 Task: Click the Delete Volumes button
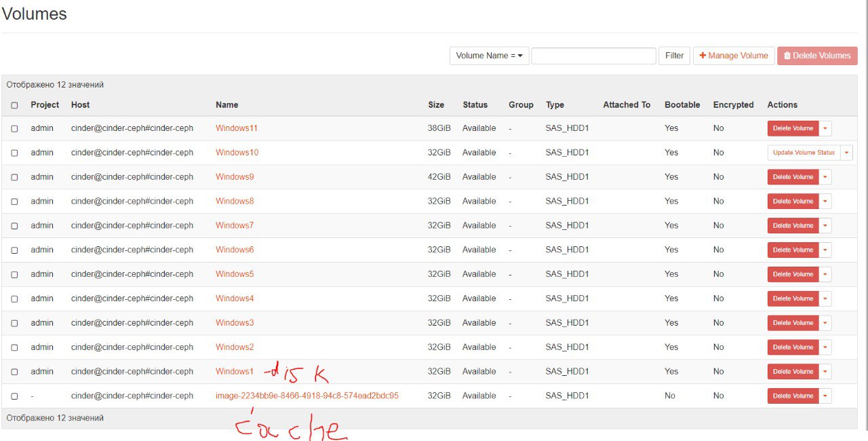[x=817, y=56]
